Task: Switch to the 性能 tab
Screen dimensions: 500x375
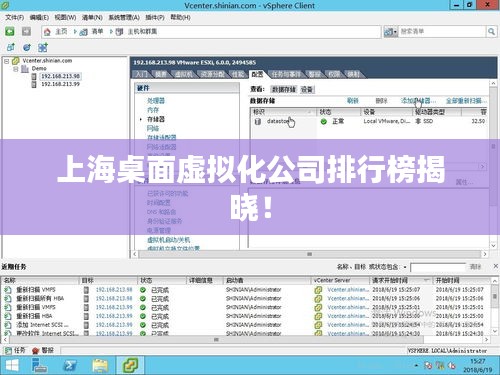Action: tap(238, 74)
